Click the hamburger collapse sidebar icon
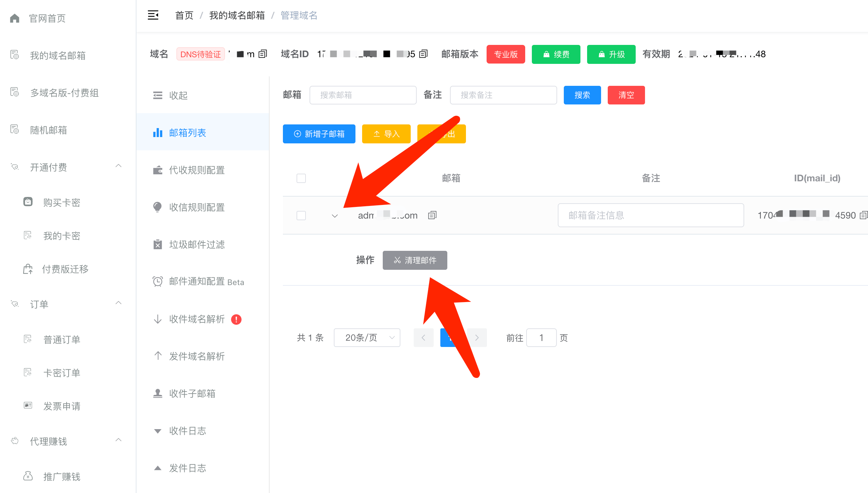The height and width of the screenshot is (493, 868). pyautogui.click(x=153, y=15)
